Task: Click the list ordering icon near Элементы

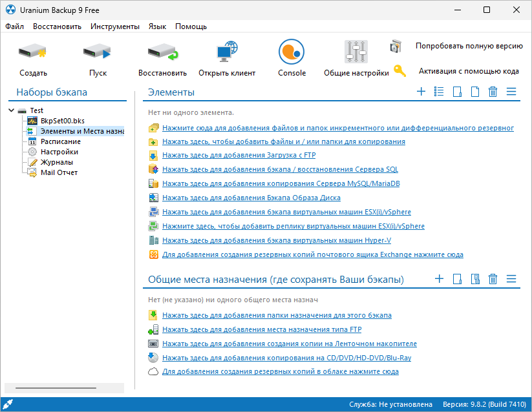Action: coord(439,91)
